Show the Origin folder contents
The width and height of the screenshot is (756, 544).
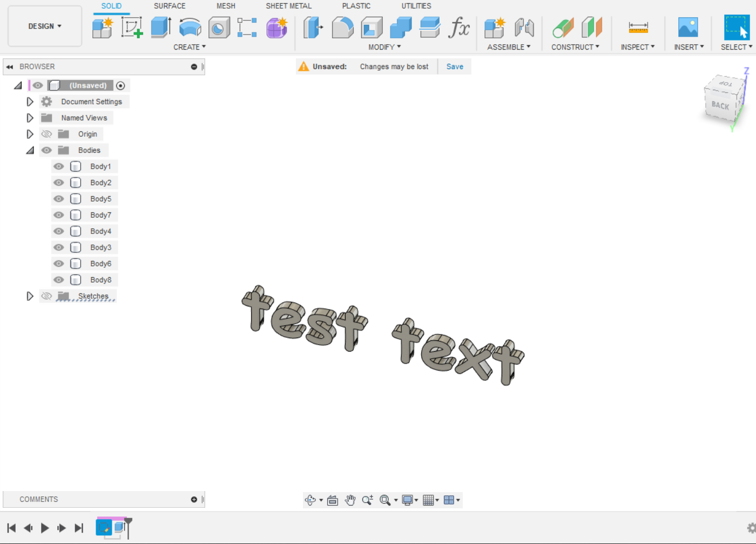(30, 134)
